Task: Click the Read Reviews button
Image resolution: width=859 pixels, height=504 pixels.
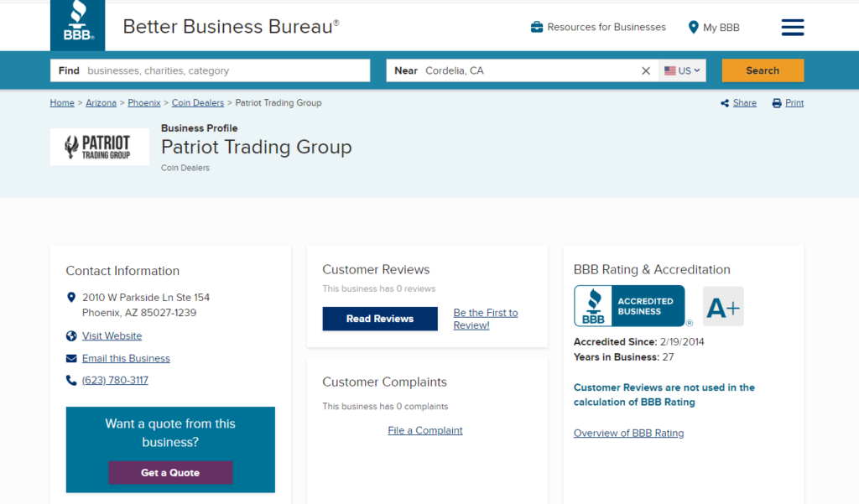Action: [x=380, y=319]
